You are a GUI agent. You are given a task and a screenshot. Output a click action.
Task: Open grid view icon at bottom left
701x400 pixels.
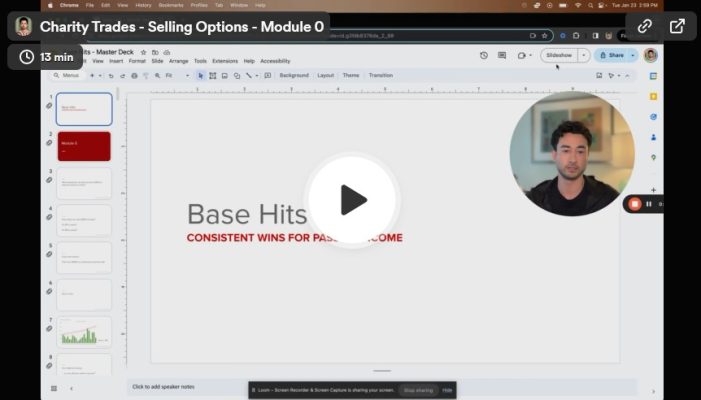[54, 388]
